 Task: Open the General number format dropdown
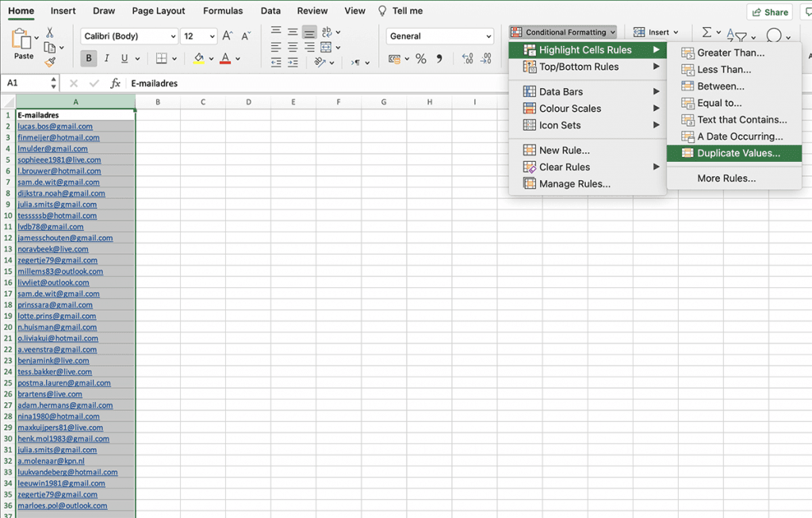pos(439,36)
